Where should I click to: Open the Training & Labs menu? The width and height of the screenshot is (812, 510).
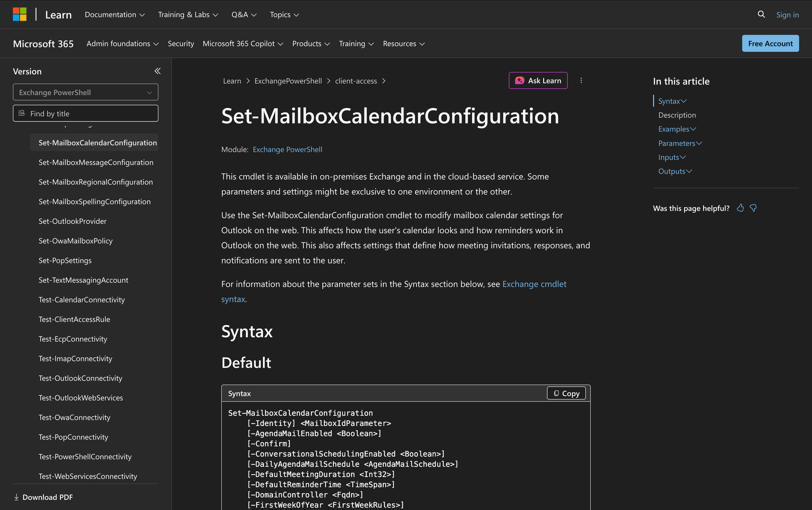click(188, 15)
